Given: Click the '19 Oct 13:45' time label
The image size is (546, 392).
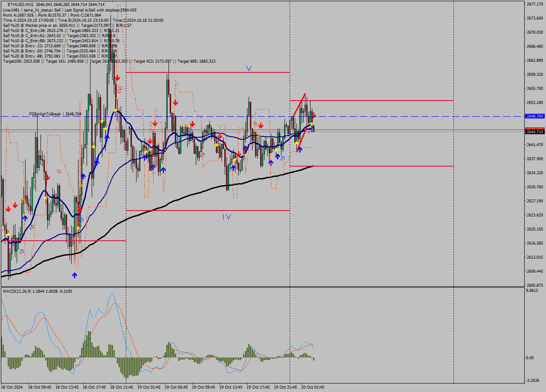Looking at the screenshot, I should pos(231,387).
